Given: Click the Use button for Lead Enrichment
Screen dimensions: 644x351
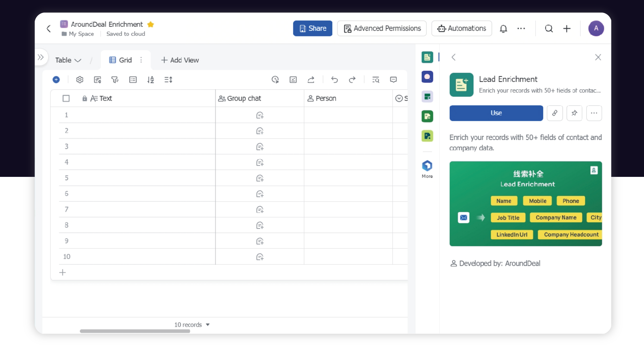Looking at the screenshot, I should (x=496, y=113).
